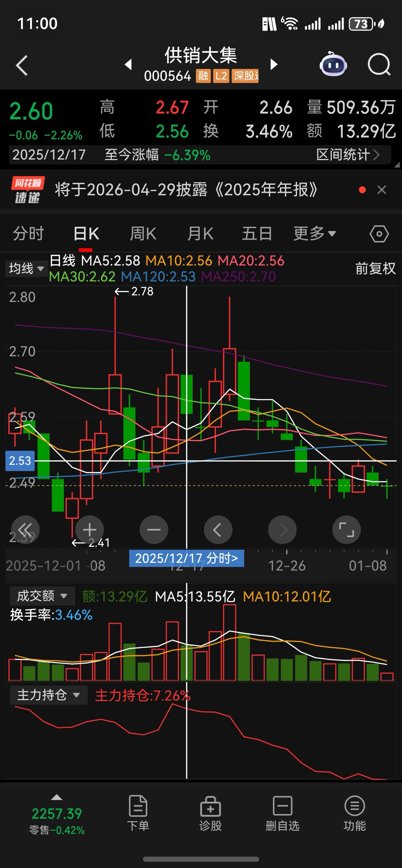Expand the index bar up arrow
The image size is (402, 868).
pyautogui.click(x=56, y=797)
